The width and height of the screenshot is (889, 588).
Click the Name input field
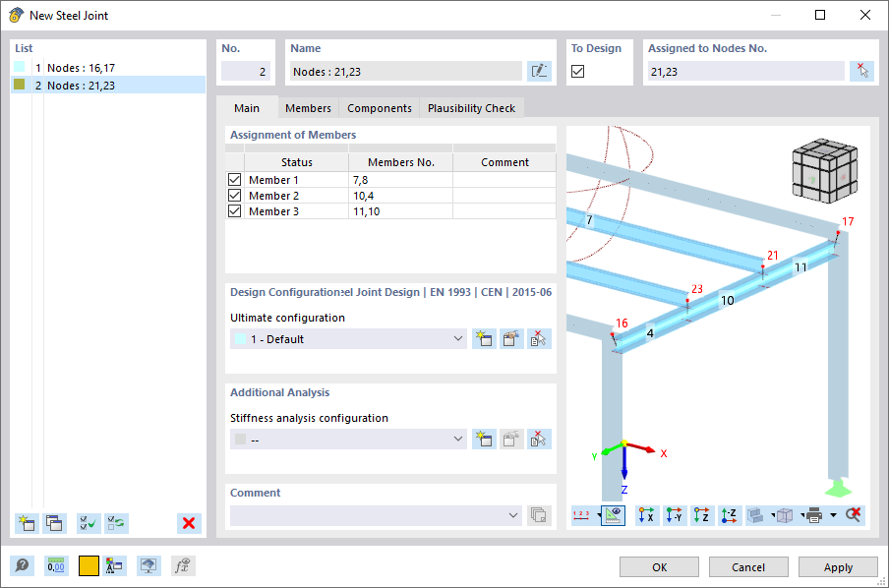pos(405,72)
